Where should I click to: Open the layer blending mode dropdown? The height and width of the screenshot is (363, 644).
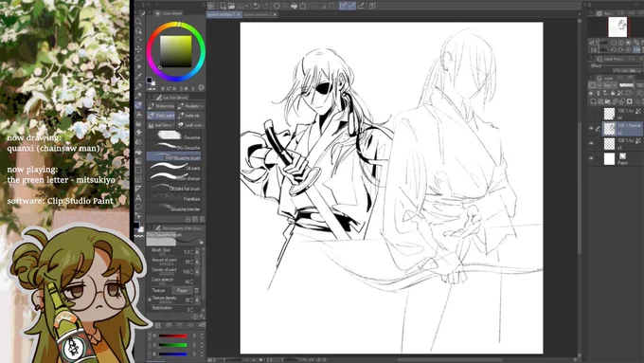pos(610,85)
